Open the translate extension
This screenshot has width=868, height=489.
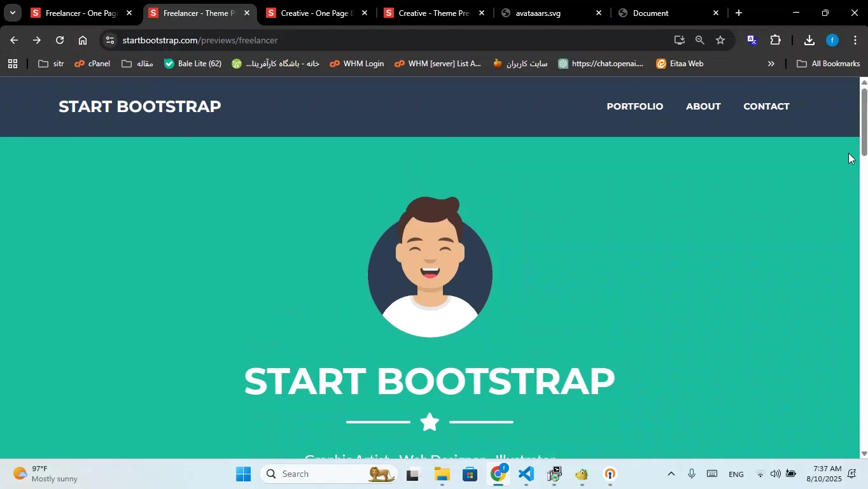click(x=752, y=40)
